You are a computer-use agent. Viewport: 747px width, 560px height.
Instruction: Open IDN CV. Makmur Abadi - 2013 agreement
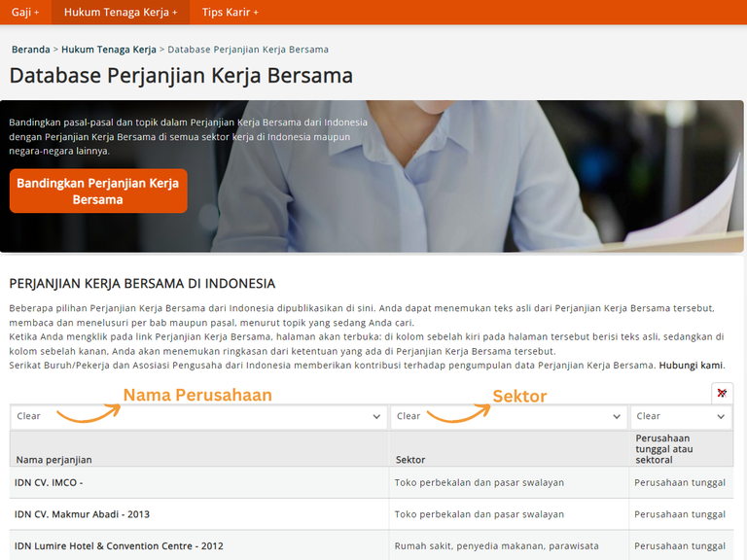coord(82,514)
